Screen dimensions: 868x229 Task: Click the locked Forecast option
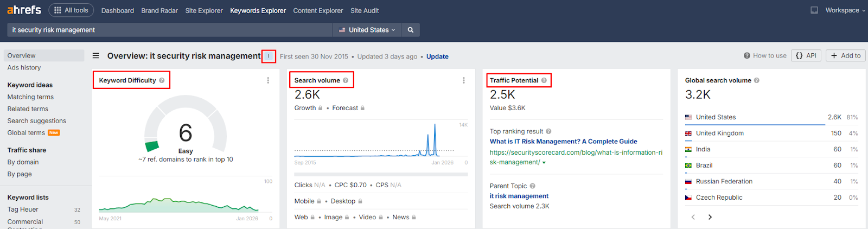pyautogui.click(x=348, y=108)
